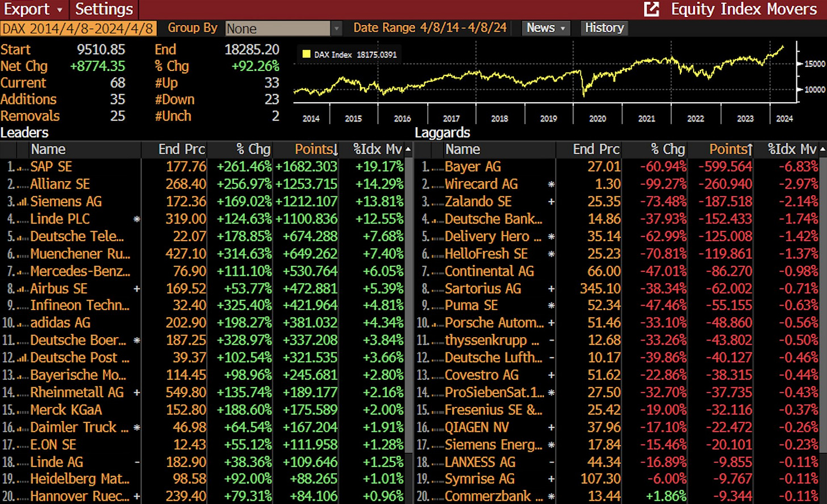Image resolution: width=827 pixels, height=504 pixels.
Task: Click the plus marker next to Hannover Rueck
Action: (x=136, y=497)
